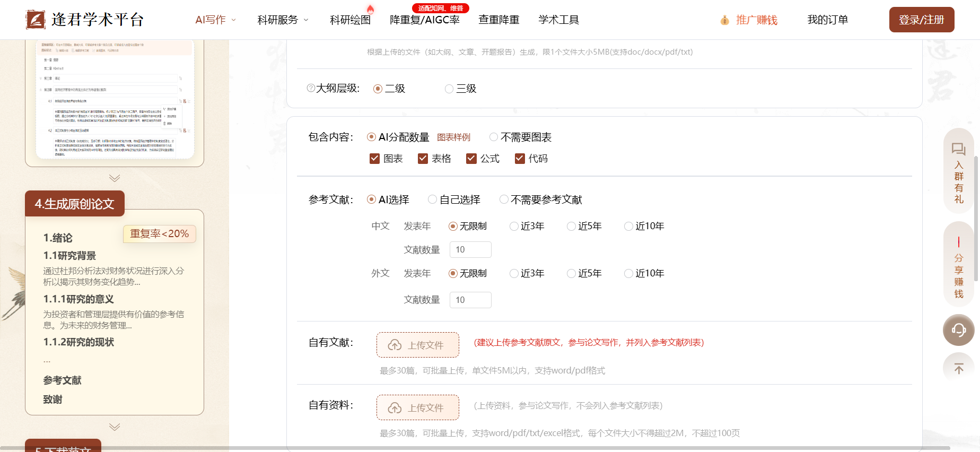Select 近3年 for 中文 publication year
The image size is (980, 452).
coord(514,226)
